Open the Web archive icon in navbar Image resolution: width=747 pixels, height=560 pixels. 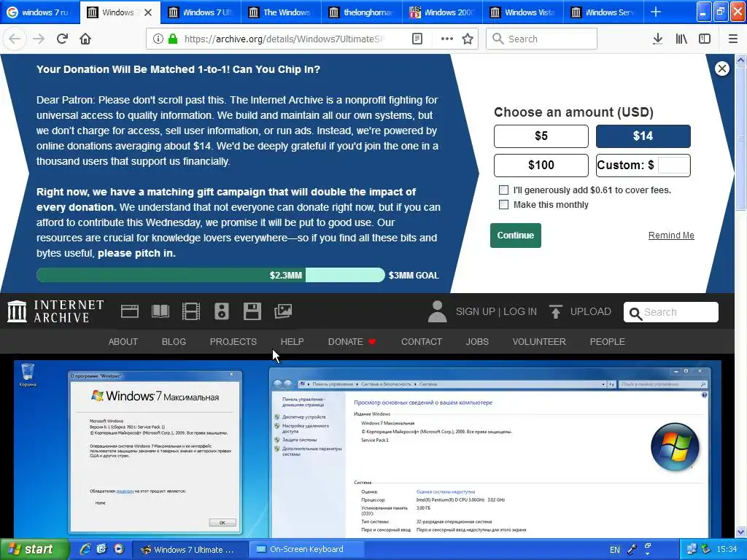click(x=130, y=311)
